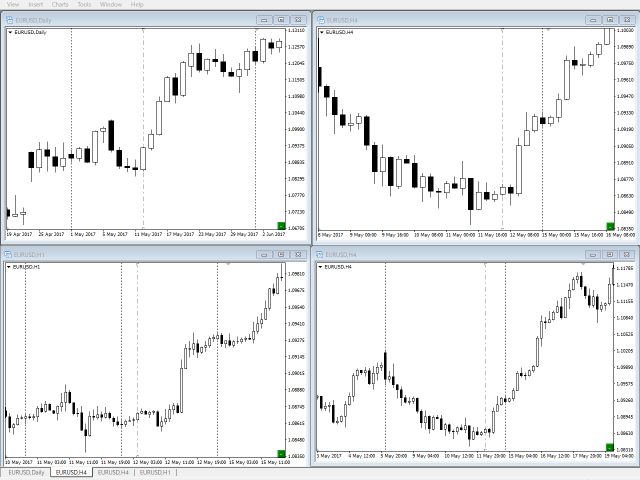Screen dimensions: 640x480
Task: Click the '16 May 08:00' time label
Action: (x=620, y=235)
